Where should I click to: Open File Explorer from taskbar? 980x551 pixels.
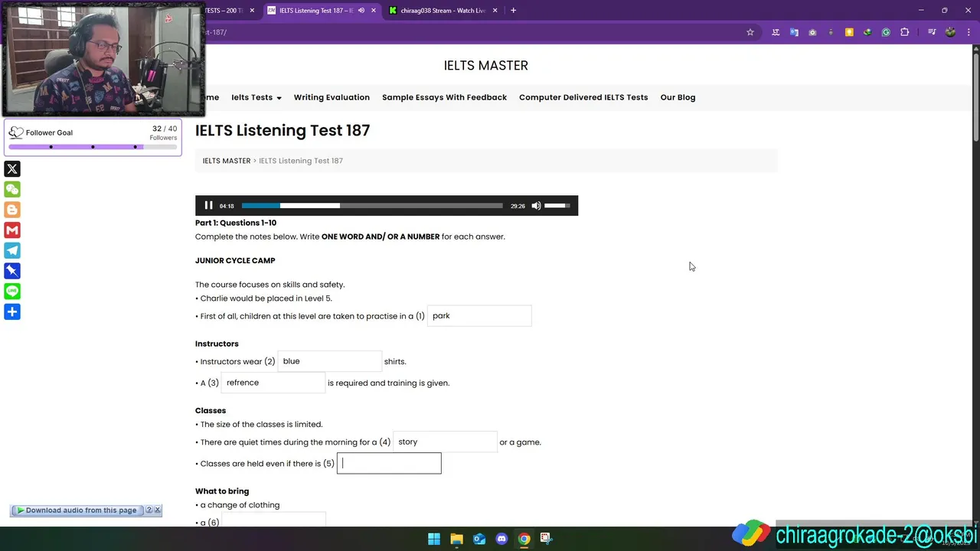pyautogui.click(x=456, y=539)
